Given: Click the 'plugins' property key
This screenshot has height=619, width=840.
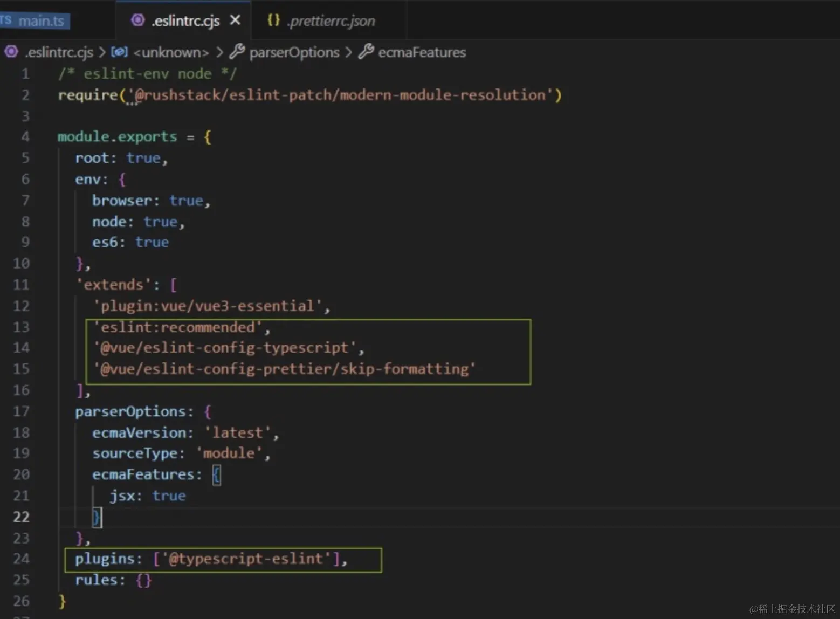Looking at the screenshot, I should [x=105, y=559].
